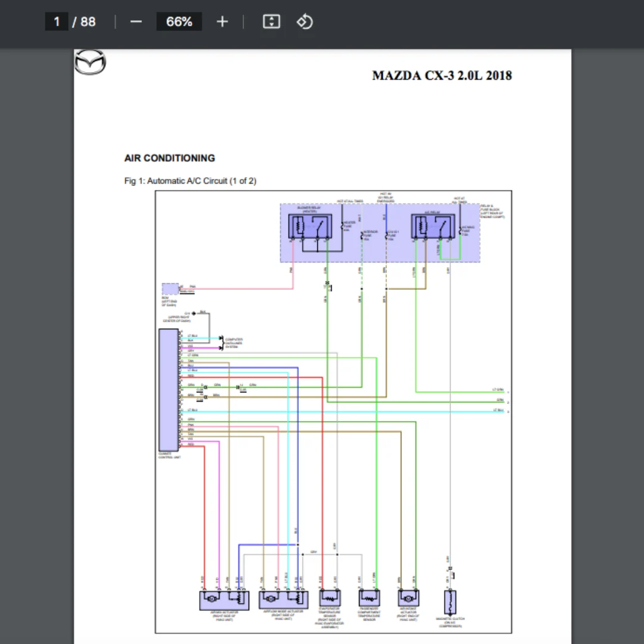The height and width of the screenshot is (644, 644).
Task: Click the air mix actuator symbol
Action: coord(224,598)
